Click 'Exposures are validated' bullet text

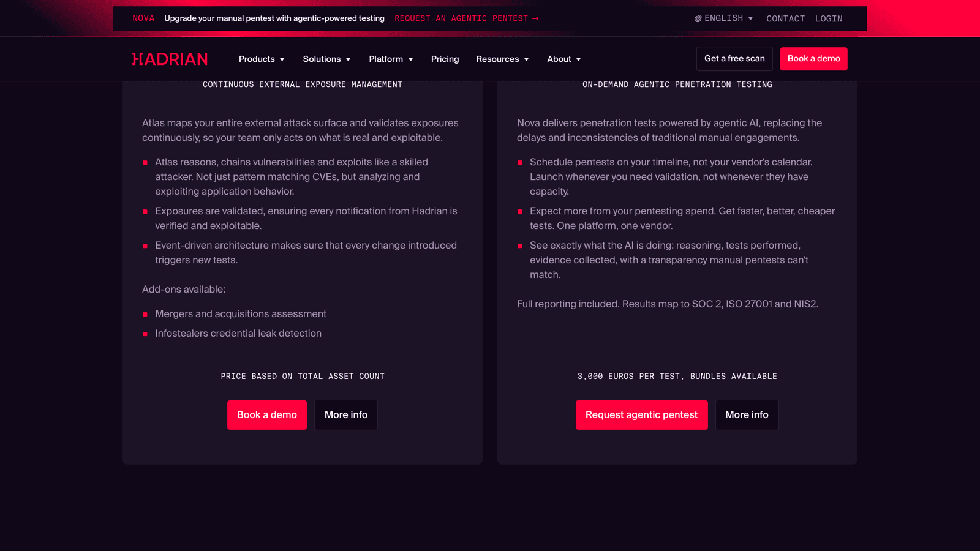pos(306,219)
